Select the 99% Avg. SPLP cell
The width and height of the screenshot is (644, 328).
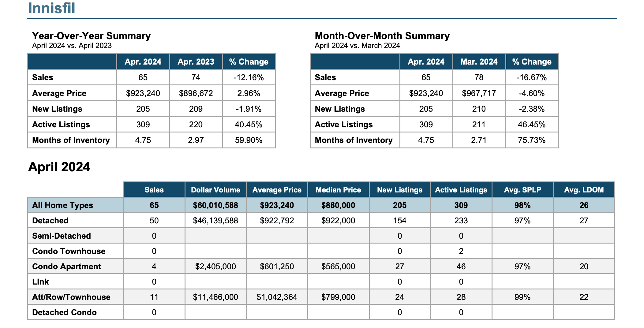522,297
